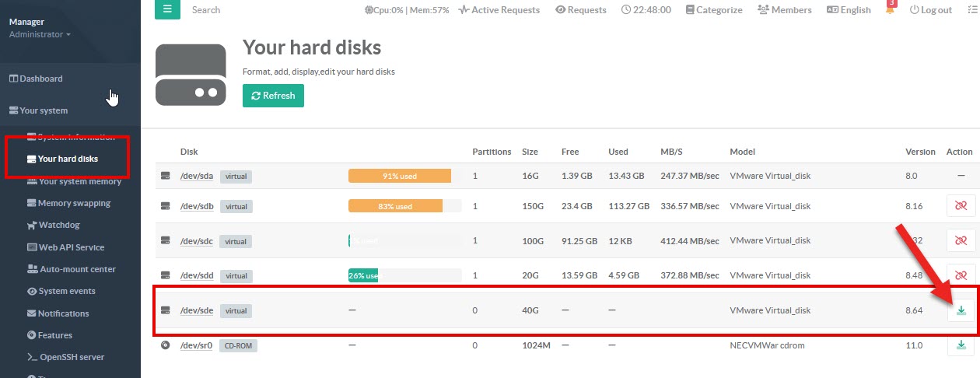
Task: Click the hamburger menu toggle button
Action: (167, 9)
